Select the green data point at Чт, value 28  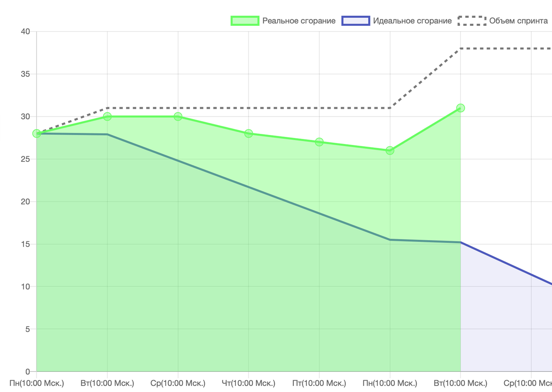[248, 133]
